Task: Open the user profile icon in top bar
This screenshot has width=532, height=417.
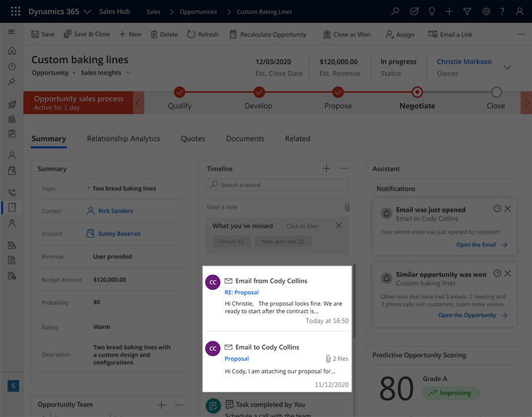Action: coord(520,12)
